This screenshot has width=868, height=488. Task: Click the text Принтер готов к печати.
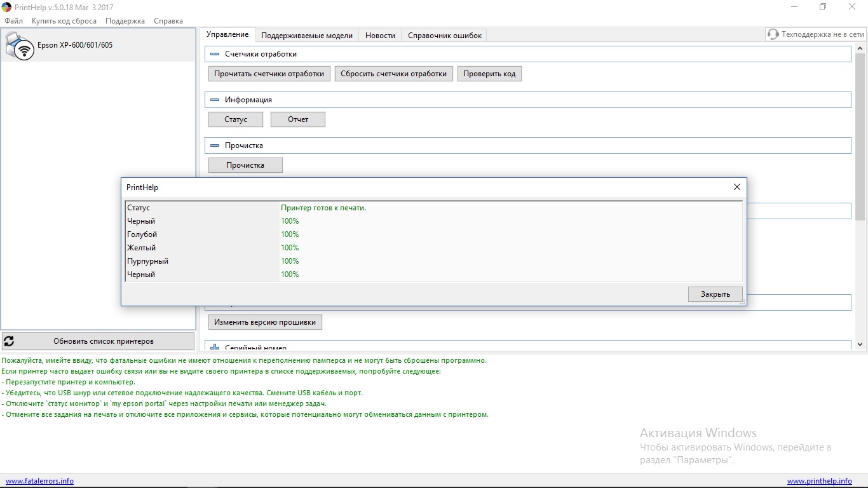click(x=323, y=208)
